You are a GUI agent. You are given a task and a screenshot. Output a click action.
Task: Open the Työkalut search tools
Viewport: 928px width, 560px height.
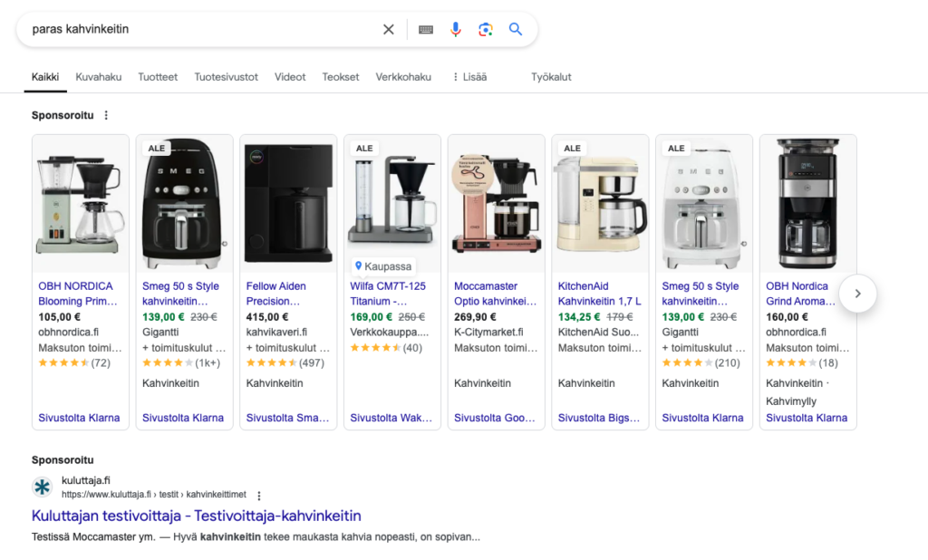[551, 77]
